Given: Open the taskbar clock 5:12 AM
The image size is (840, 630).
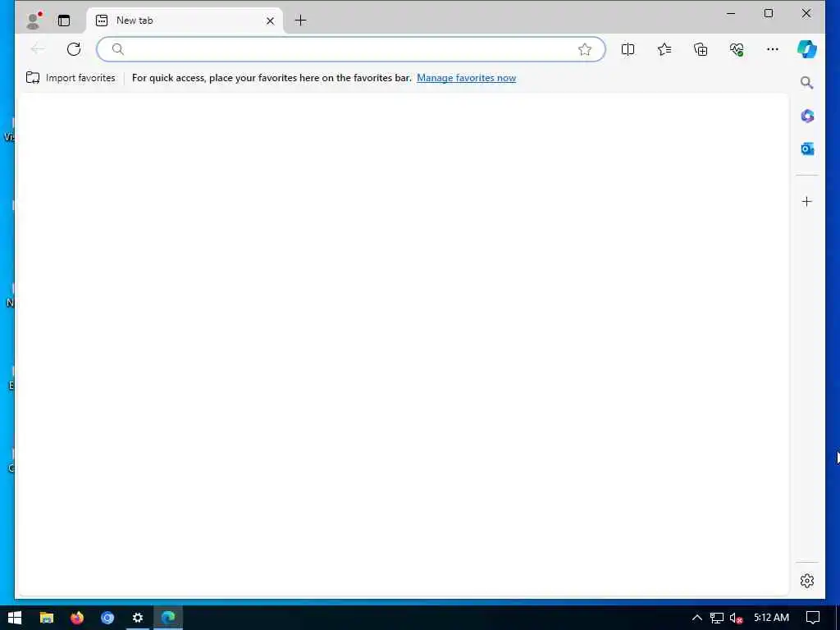Looking at the screenshot, I should point(771,618).
